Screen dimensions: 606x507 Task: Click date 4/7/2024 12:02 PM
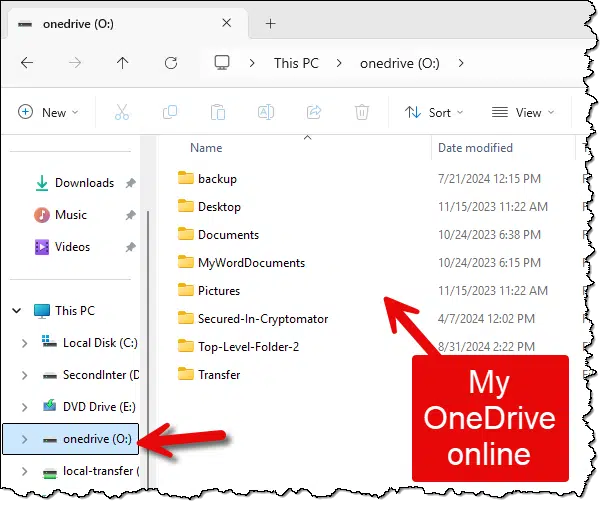coord(486,319)
